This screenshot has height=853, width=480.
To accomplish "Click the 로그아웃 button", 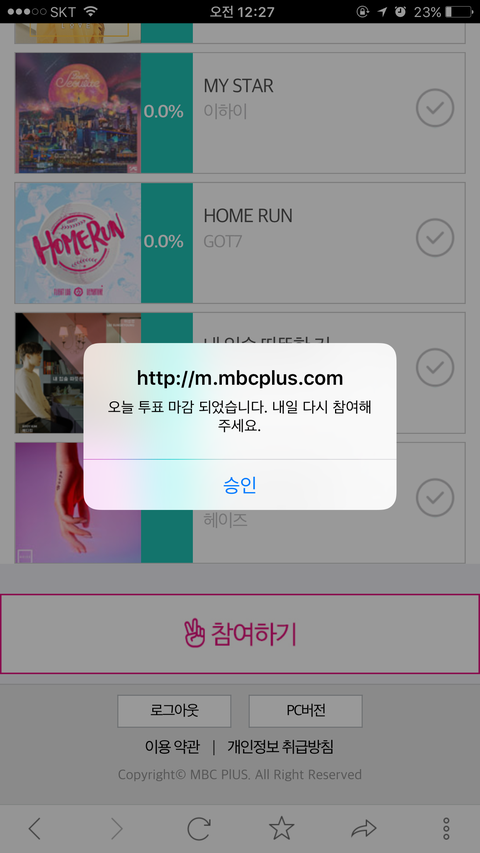I will tap(174, 710).
